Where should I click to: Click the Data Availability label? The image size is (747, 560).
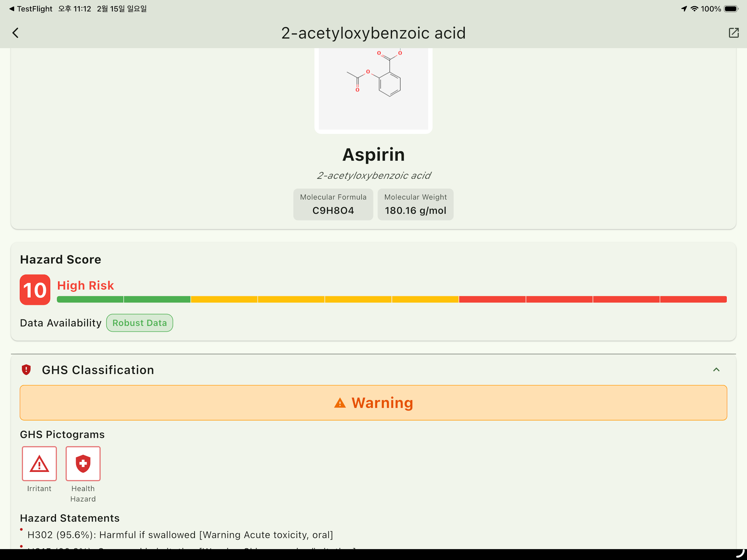pos(61,323)
